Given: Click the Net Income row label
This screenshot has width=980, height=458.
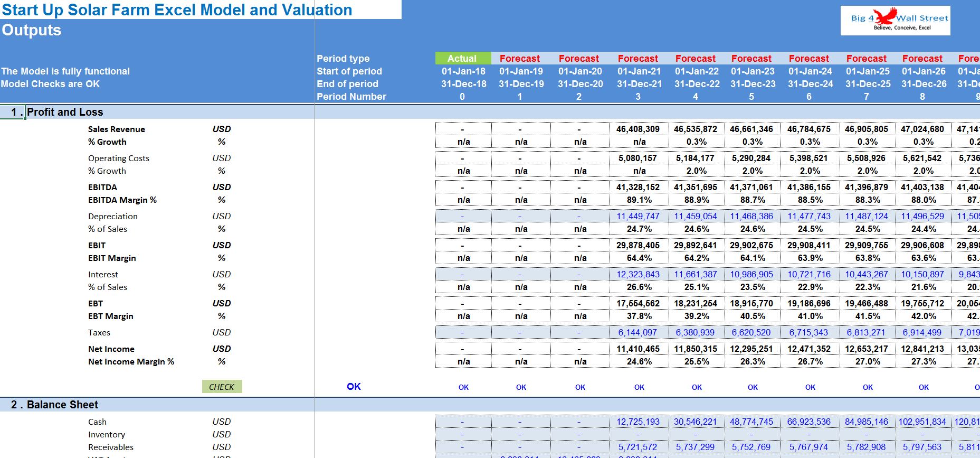Looking at the screenshot, I should pos(111,349).
